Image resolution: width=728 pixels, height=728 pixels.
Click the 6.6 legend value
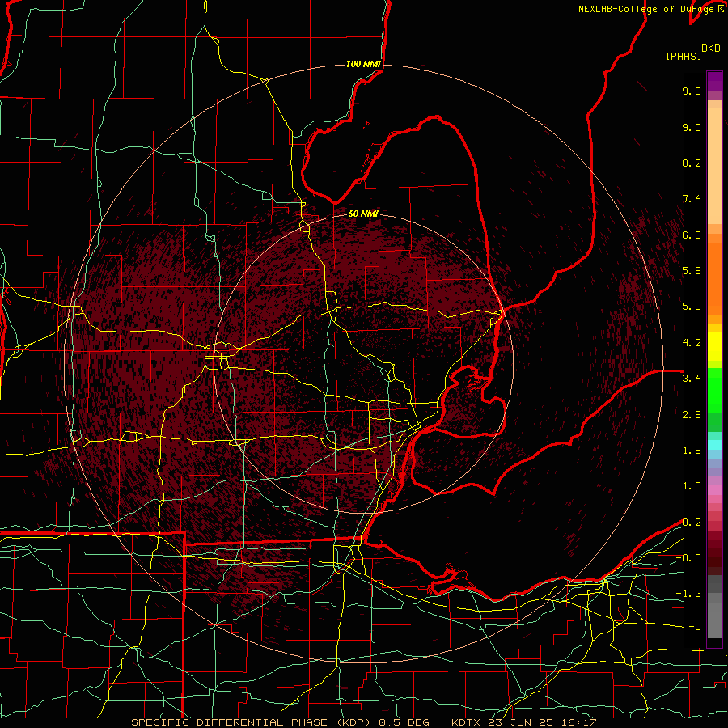[x=692, y=235]
